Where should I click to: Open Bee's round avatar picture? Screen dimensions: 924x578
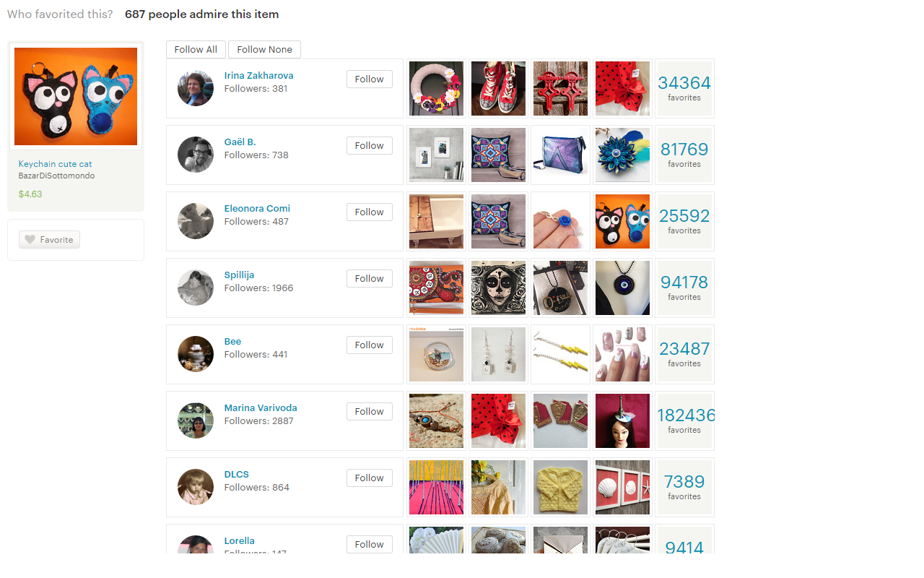click(196, 354)
